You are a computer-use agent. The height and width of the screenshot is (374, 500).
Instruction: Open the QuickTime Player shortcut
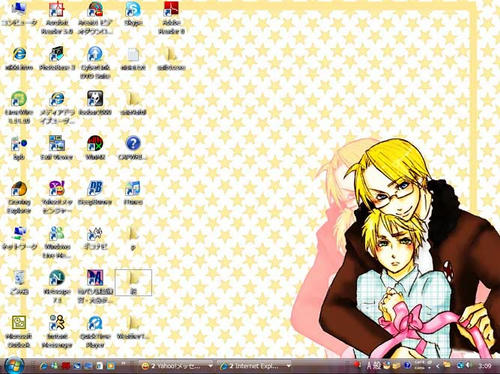coord(95,332)
